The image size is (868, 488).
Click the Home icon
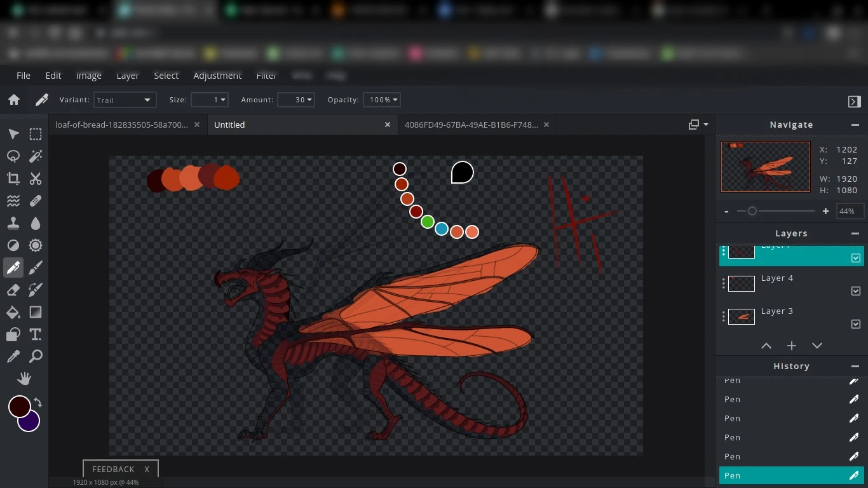pyautogui.click(x=14, y=100)
